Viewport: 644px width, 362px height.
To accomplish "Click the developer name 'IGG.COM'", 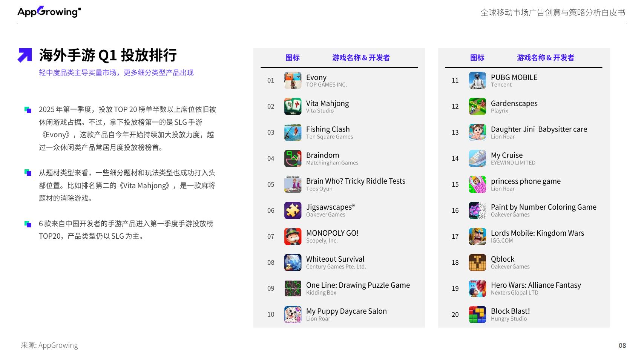I will (502, 241).
